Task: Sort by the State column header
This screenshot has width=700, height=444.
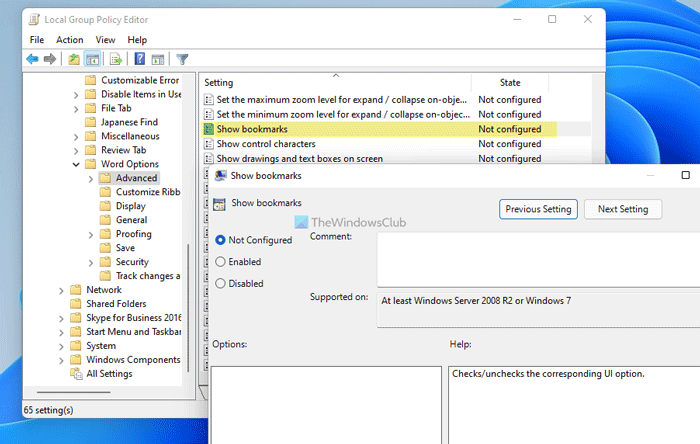Action: coord(510,83)
